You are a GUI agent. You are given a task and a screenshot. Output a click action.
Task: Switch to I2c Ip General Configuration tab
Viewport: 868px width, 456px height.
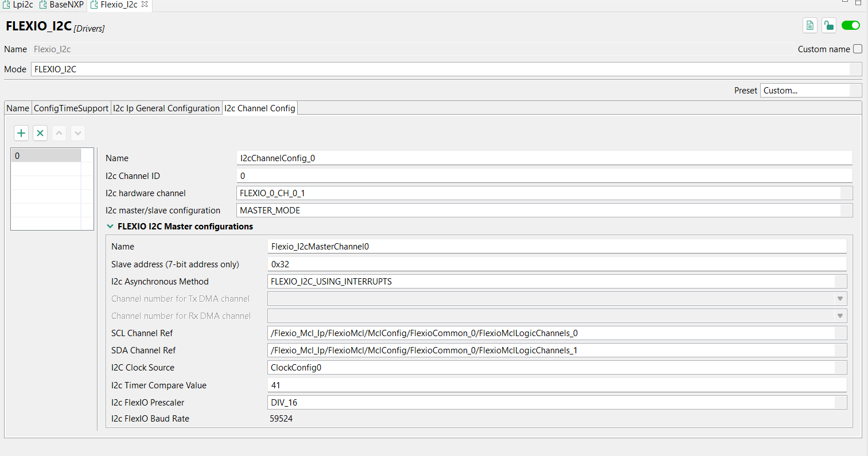(166, 108)
